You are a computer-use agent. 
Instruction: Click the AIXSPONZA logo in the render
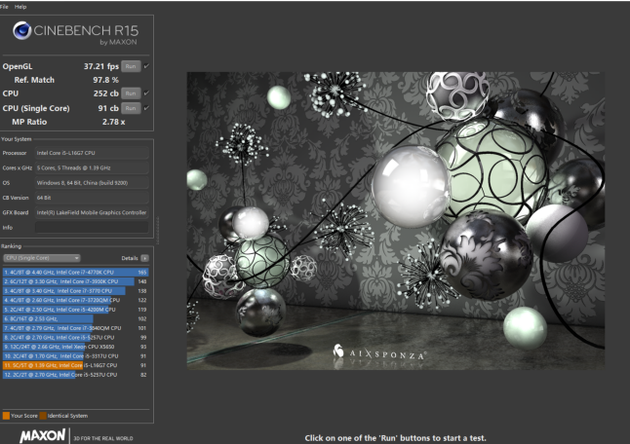tap(382, 352)
